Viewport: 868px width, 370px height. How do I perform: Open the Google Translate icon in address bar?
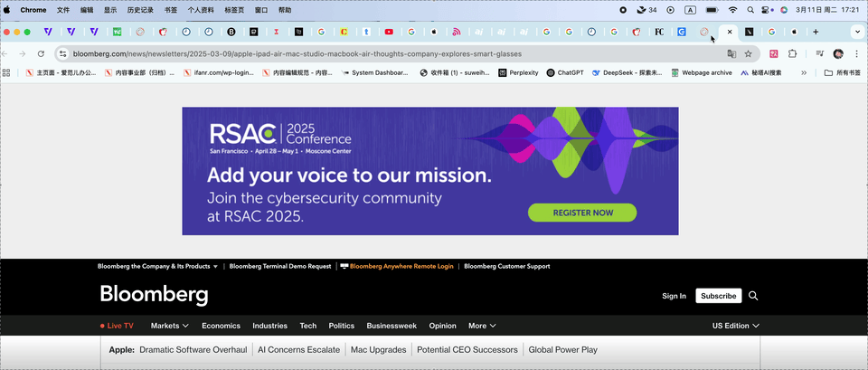730,54
